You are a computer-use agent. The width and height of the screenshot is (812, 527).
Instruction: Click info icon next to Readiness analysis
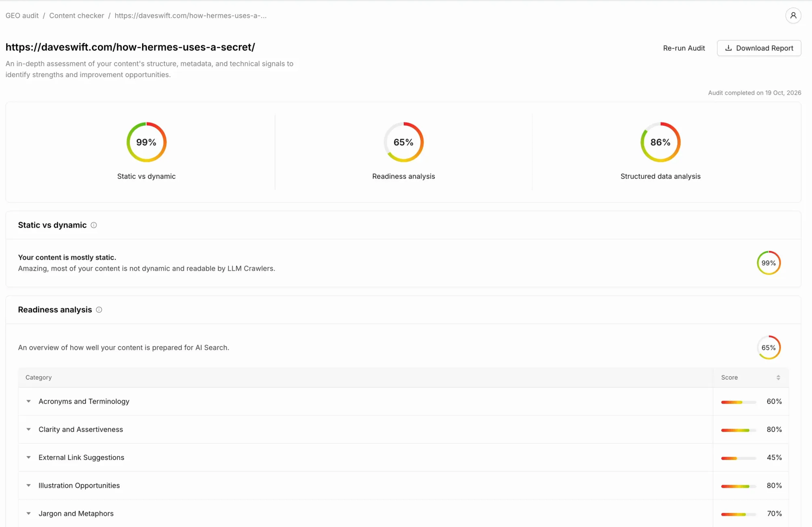coord(99,310)
